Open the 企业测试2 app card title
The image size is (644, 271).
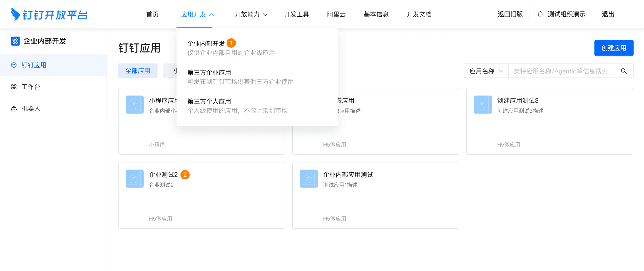[163, 175]
